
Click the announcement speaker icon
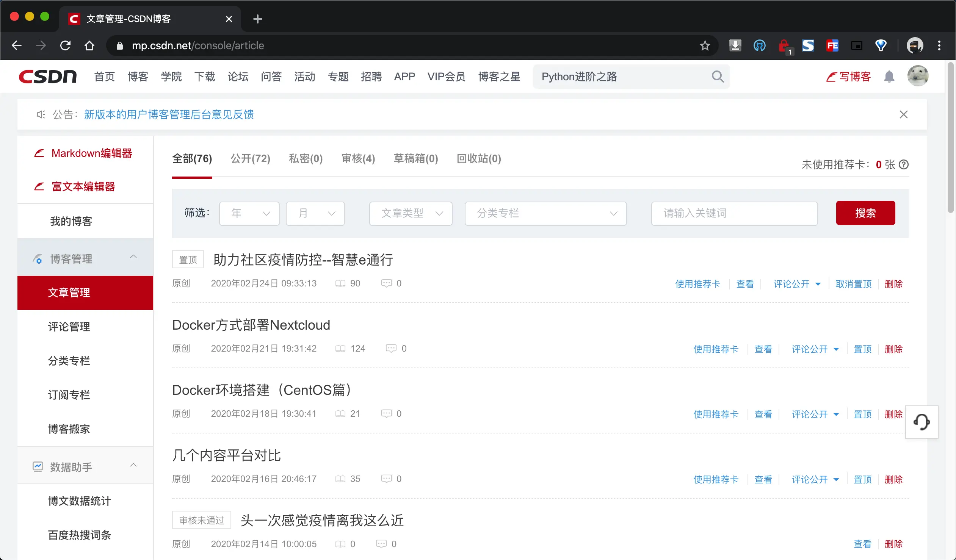[40, 114]
